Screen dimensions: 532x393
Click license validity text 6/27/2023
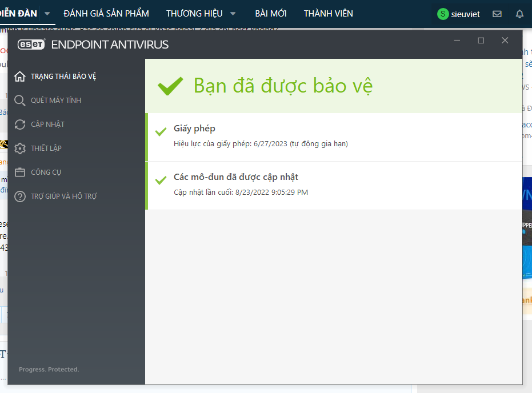[x=261, y=144]
